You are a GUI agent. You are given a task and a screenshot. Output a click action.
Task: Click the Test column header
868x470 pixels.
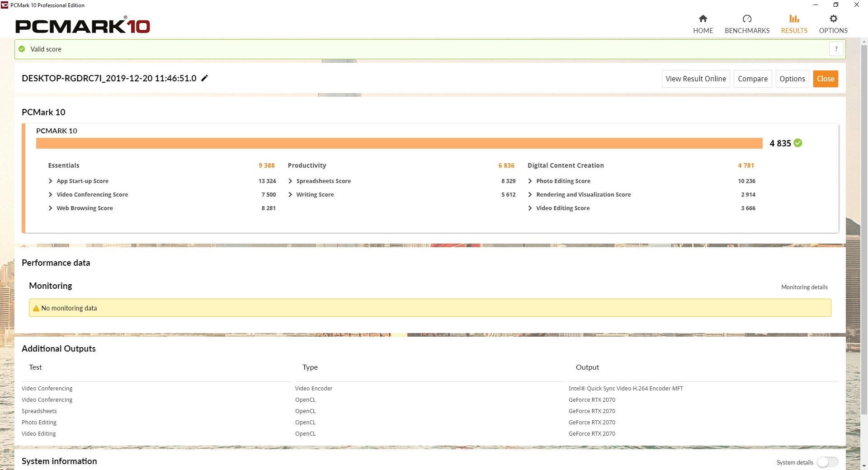tap(35, 367)
